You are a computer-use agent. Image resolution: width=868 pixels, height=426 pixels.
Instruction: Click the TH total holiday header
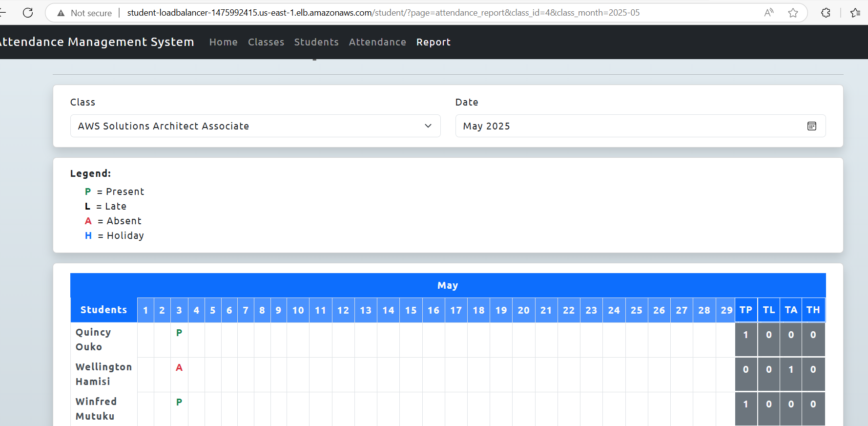[813, 310]
